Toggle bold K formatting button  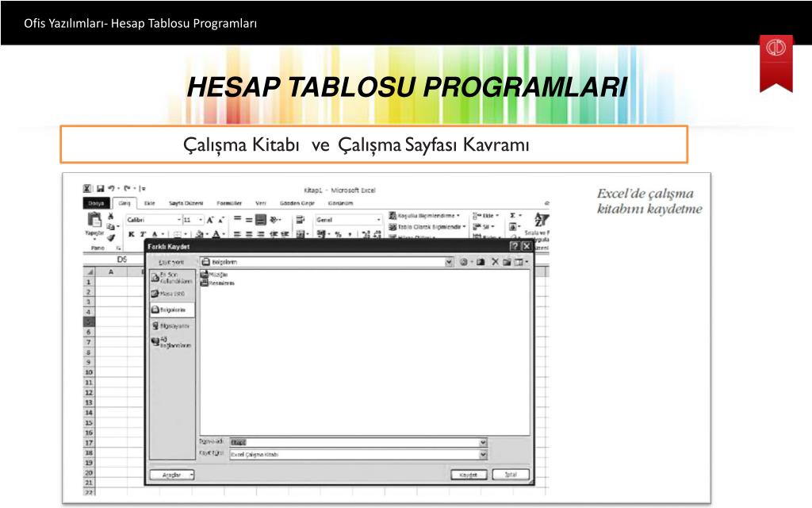(x=132, y=234)
